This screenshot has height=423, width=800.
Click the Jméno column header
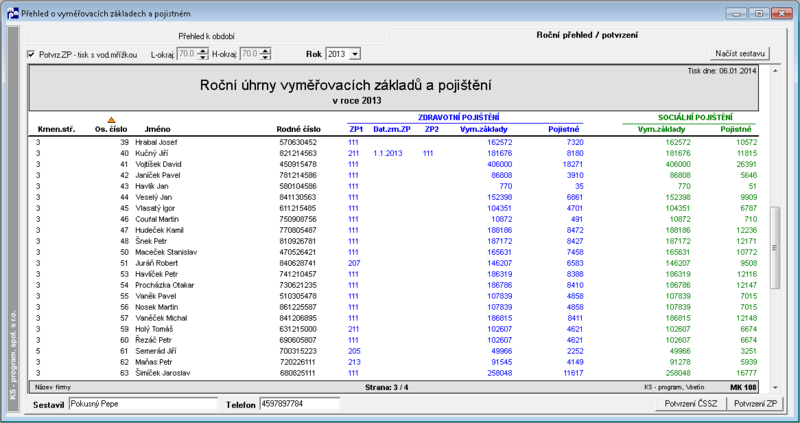tap(158, 129)
